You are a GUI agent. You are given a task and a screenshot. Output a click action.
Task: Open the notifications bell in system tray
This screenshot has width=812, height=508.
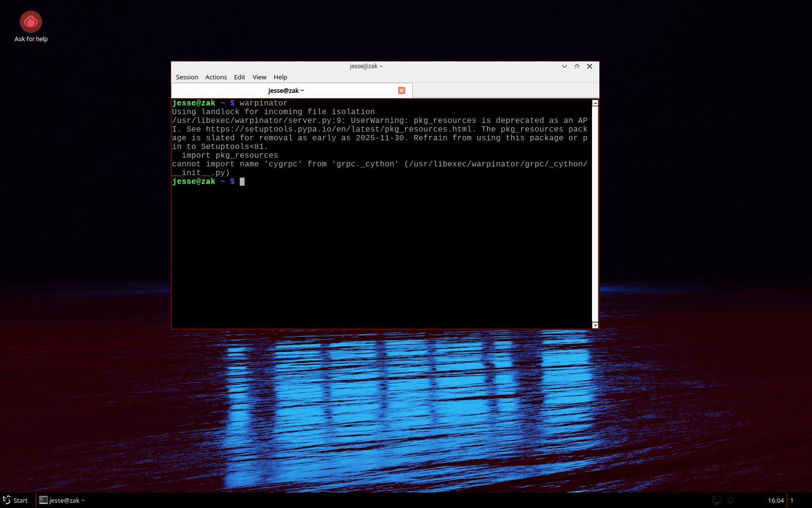pos(730,500)
